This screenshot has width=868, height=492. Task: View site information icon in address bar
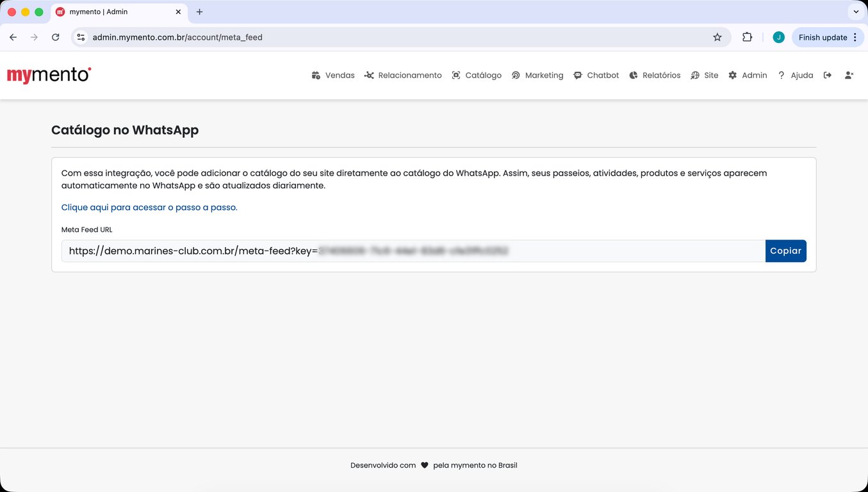coord(81,37)
